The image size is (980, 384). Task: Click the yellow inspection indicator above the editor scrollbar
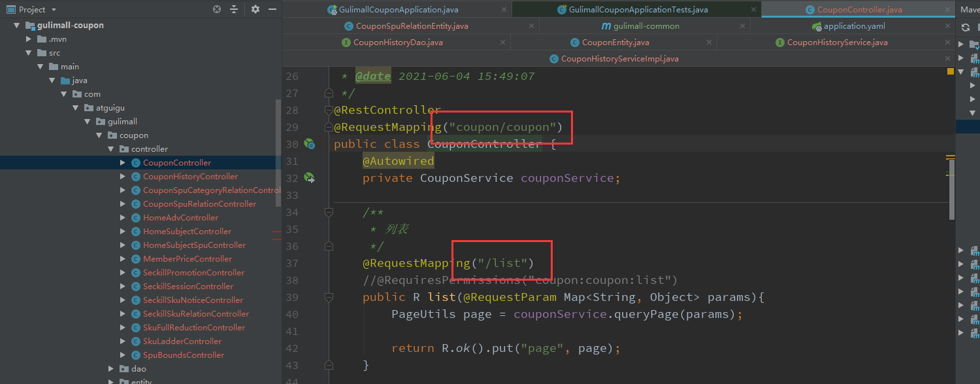click(x=951, y=71)
